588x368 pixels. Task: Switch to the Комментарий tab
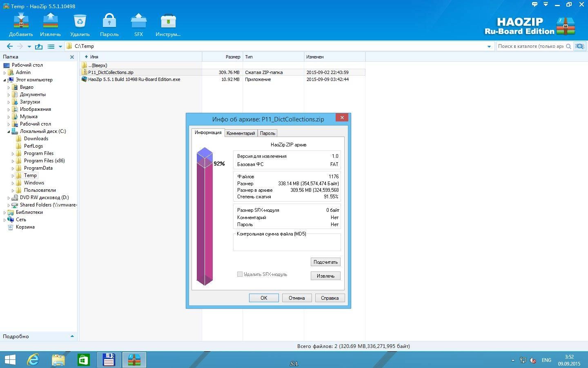tap(241, 133)
